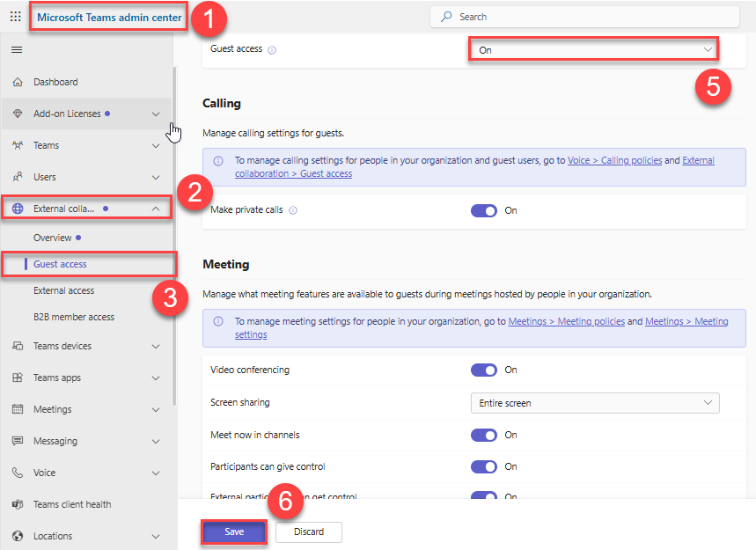This screenshot has width=756, height=550.
Task: Expand the Teams menu chevron
Action: (156, 145)
